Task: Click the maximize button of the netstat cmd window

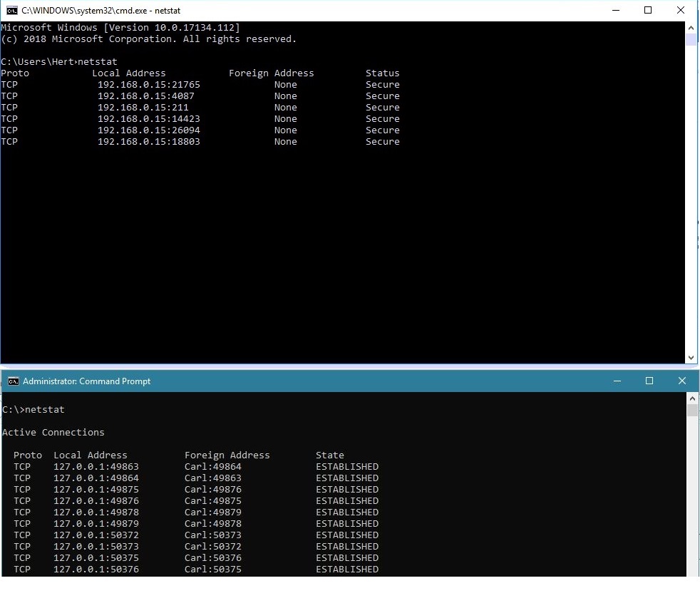Action: click(x=647, y=10)
